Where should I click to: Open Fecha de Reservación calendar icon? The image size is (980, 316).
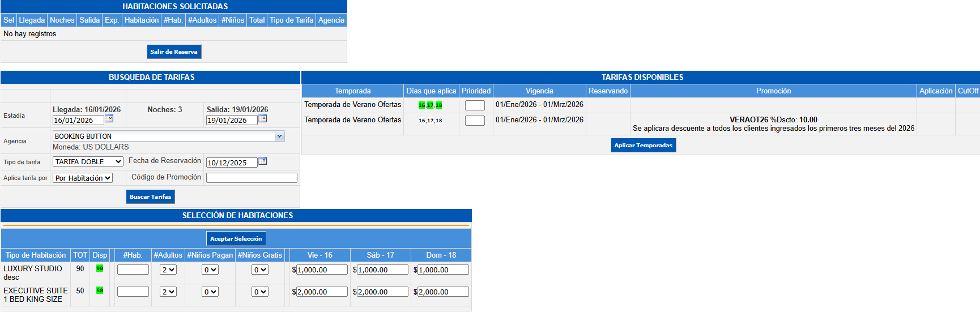[262, 161]
